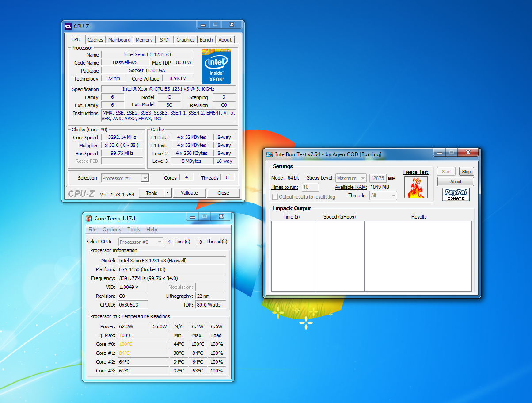The width and height of the screenshot is (532, 403).
Task: Click the Speed (GFlops) column header
Action: pyautogui.click(x=339, y=217)
